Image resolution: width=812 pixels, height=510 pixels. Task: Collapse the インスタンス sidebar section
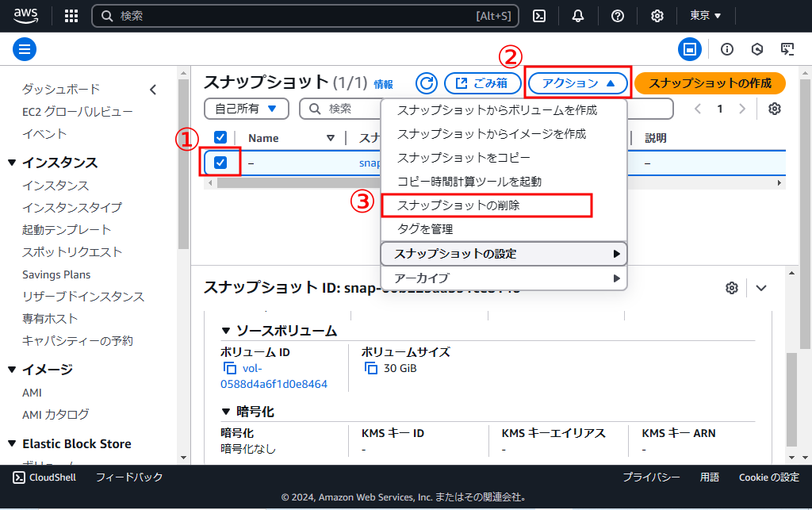tap(12, 163)
